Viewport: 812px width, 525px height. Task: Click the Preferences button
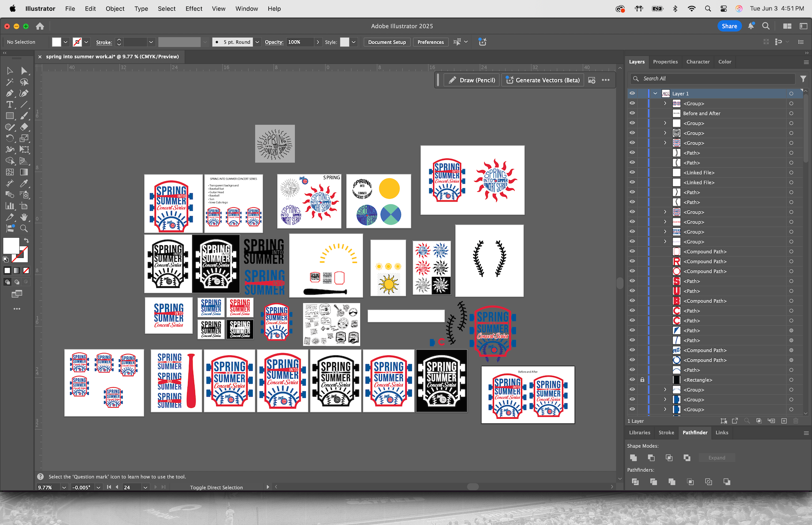[x=430, y=42]
